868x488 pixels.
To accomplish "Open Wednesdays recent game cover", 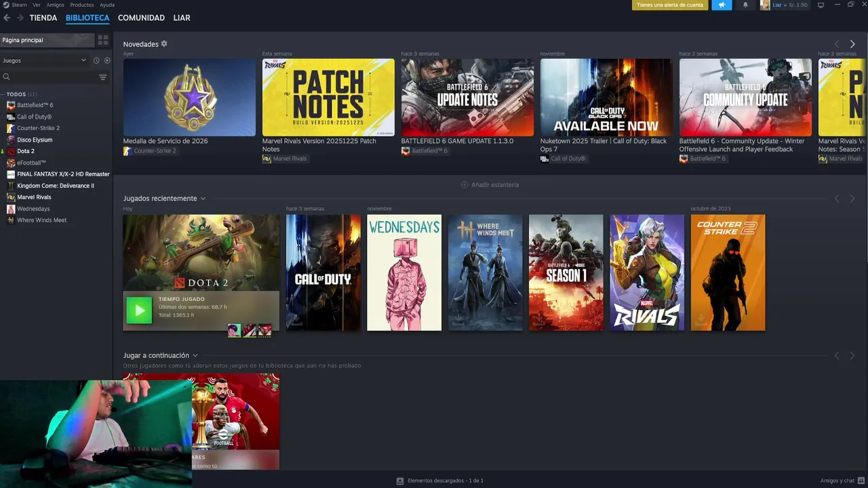I will click(404, 272).
